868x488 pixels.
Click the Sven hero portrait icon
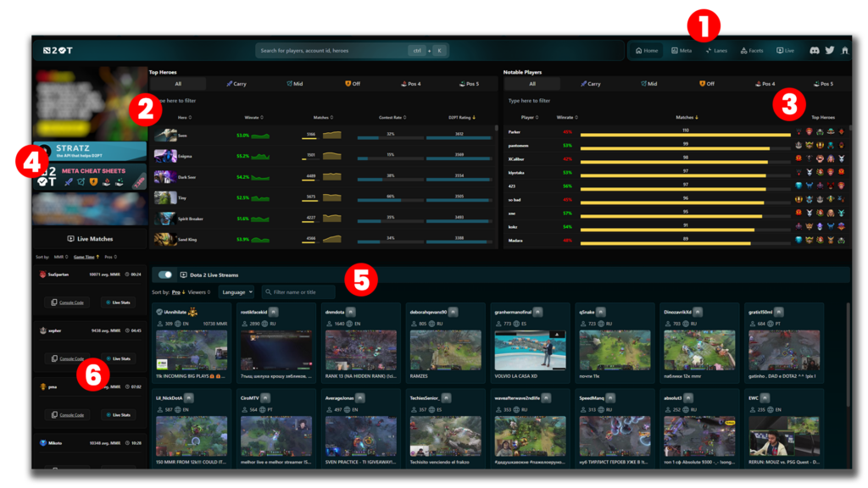click(165, 136)
